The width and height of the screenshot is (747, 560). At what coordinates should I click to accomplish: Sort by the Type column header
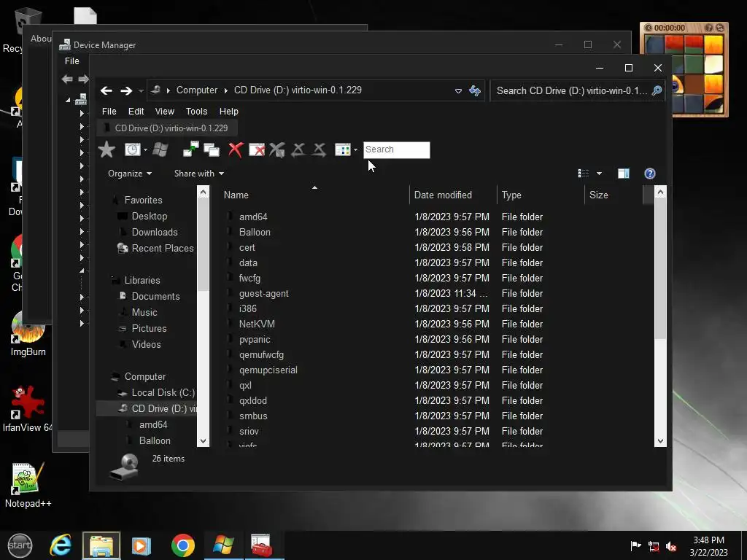tap(541, 195)
